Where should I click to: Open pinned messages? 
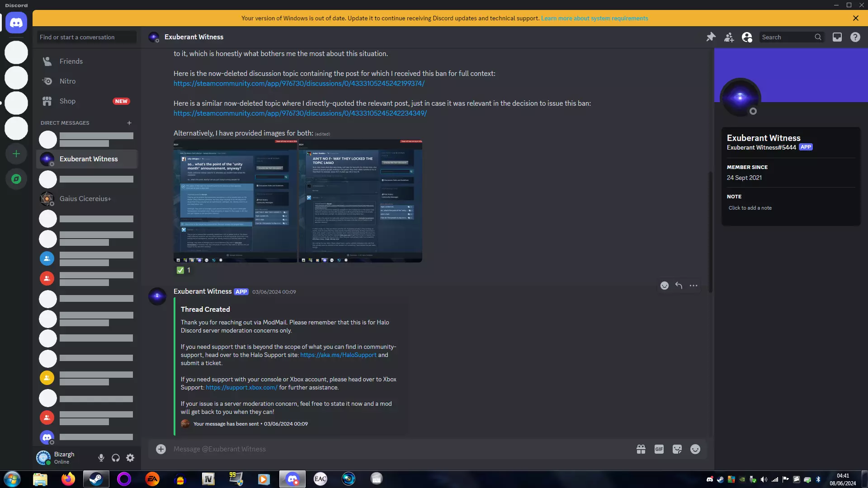pos(711,37)
